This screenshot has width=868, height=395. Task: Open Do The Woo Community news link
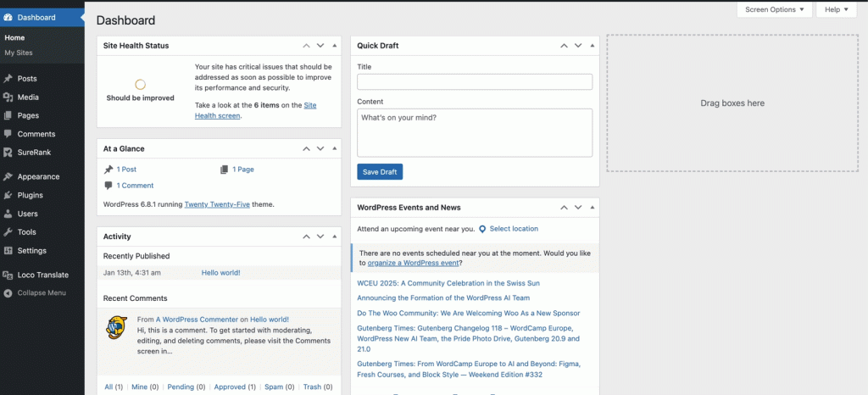[468, 313]
